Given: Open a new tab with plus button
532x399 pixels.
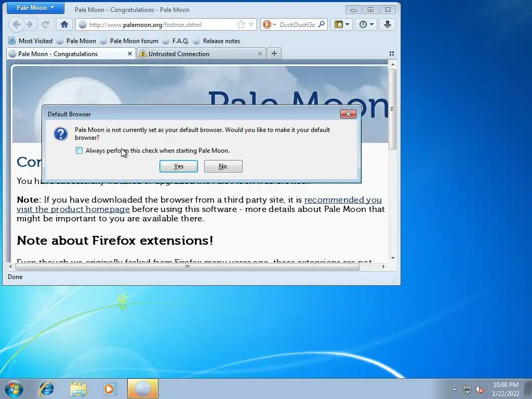Looking at the screenshot, I should click(x=274, y=54).
